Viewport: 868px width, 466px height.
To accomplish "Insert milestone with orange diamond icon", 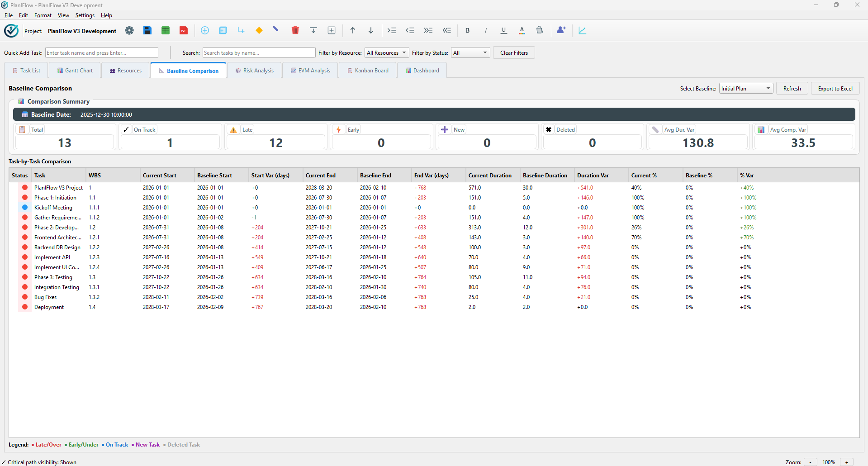I will coord(259,30).
